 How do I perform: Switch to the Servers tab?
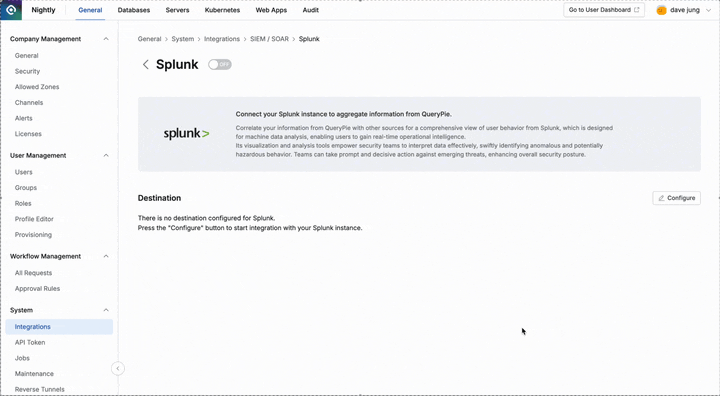pos(177,10)
